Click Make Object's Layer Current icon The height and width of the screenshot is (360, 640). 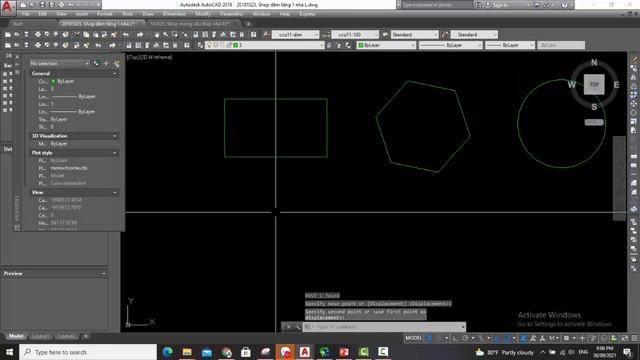tap(329, 45)
